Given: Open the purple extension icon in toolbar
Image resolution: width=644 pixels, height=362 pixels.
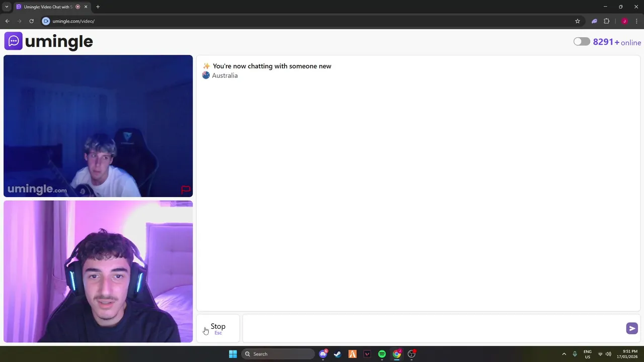Looking at the screenshot, I should click(x=594, y=21).
